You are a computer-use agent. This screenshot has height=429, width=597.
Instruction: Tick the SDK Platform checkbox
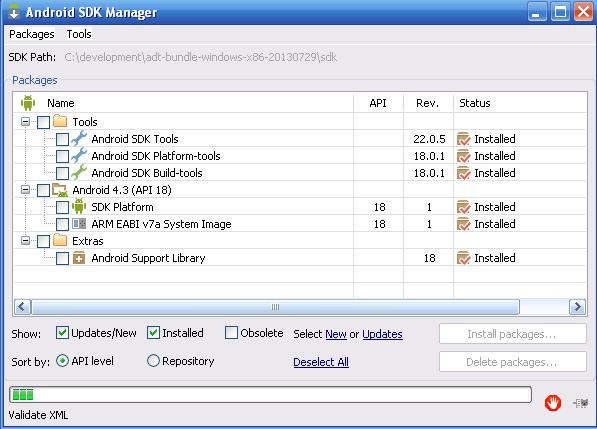[62, 207]
